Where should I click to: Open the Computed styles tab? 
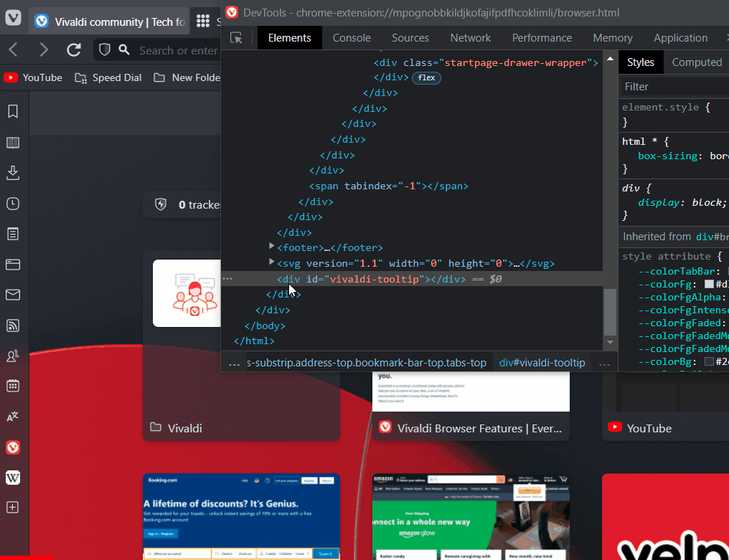pyautogui.click(x=696, y=62)
